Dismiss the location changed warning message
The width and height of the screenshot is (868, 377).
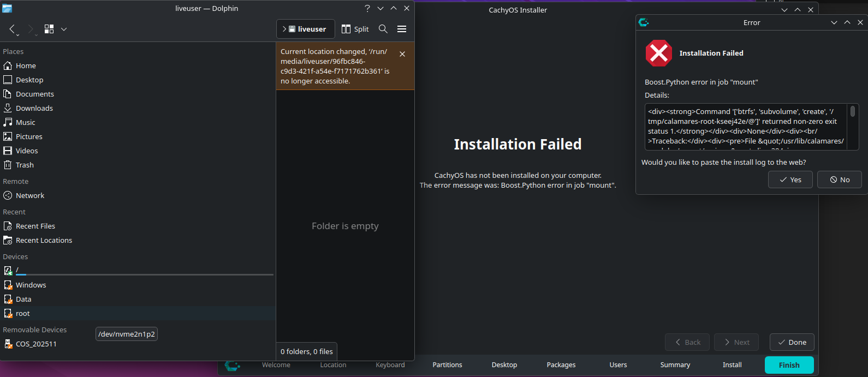click(402, 54)
